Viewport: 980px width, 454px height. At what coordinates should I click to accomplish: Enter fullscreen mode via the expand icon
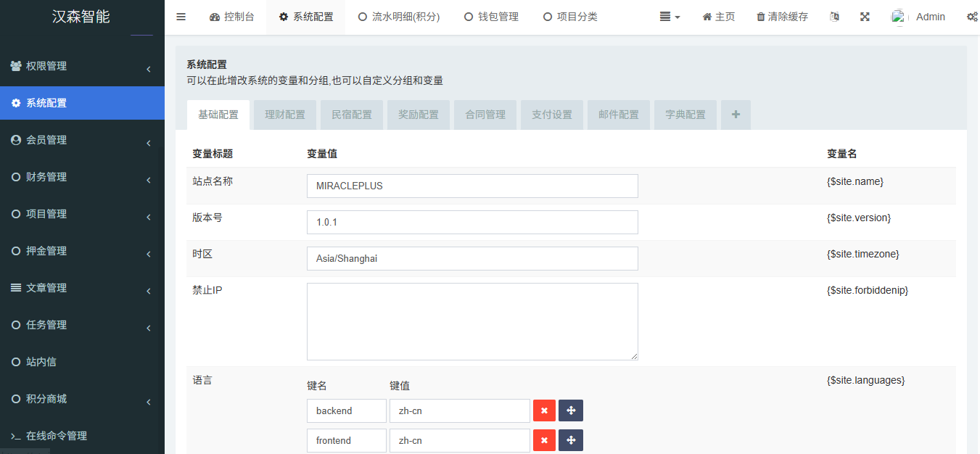click(865, 16)
